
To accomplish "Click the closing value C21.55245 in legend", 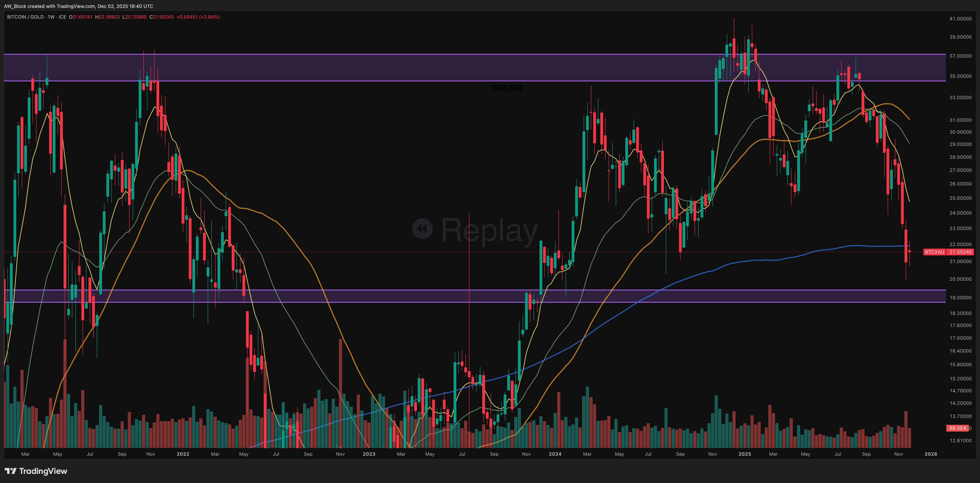I will pos(161,17).
